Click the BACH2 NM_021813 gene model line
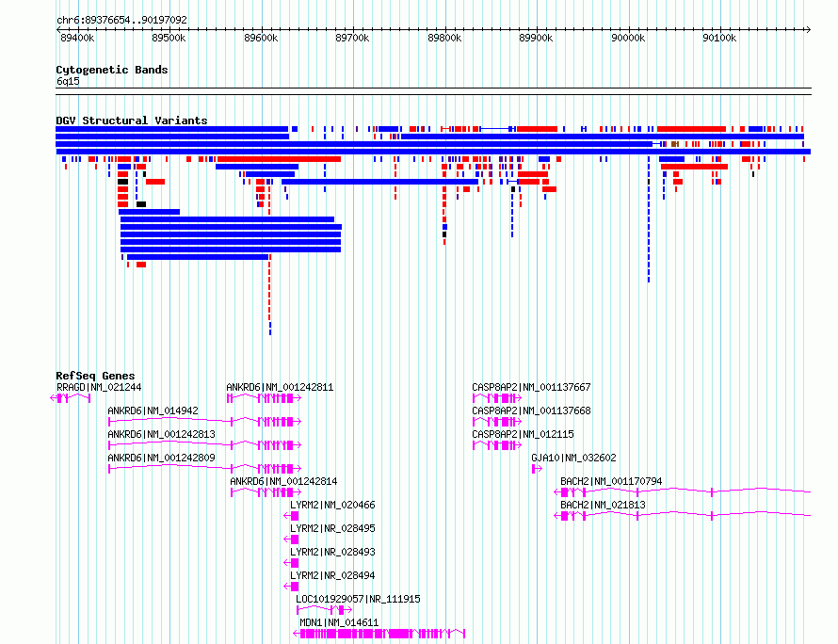The image size is (838, 644). (683, 515)
